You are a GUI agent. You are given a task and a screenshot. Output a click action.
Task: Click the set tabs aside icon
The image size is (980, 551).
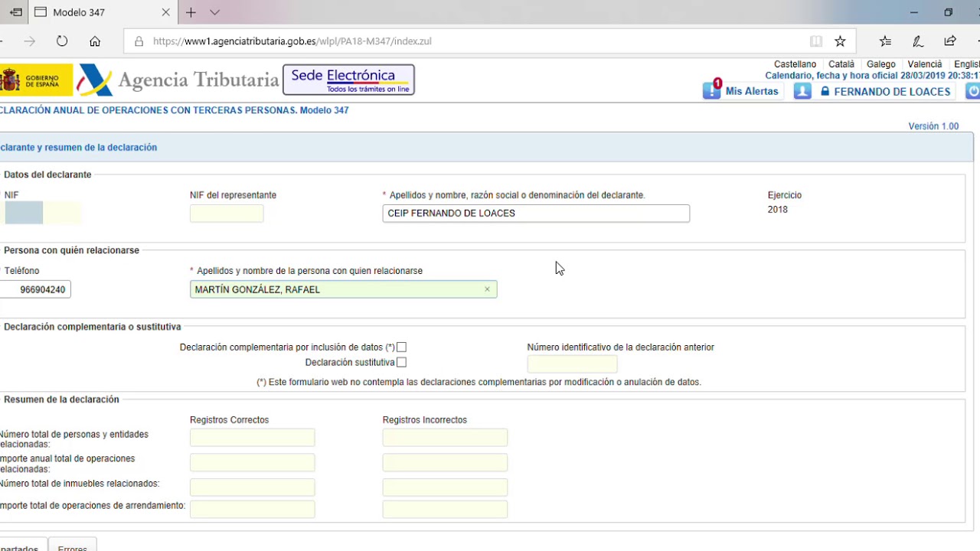pyautogui.click(x=15, y=12)
